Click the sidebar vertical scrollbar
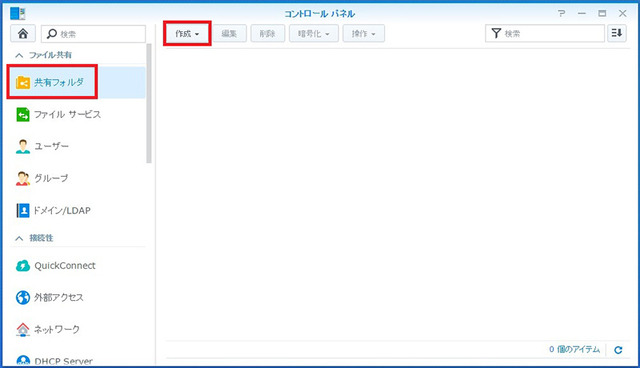The width and height of the screenshot is (640, 368). 149,103
